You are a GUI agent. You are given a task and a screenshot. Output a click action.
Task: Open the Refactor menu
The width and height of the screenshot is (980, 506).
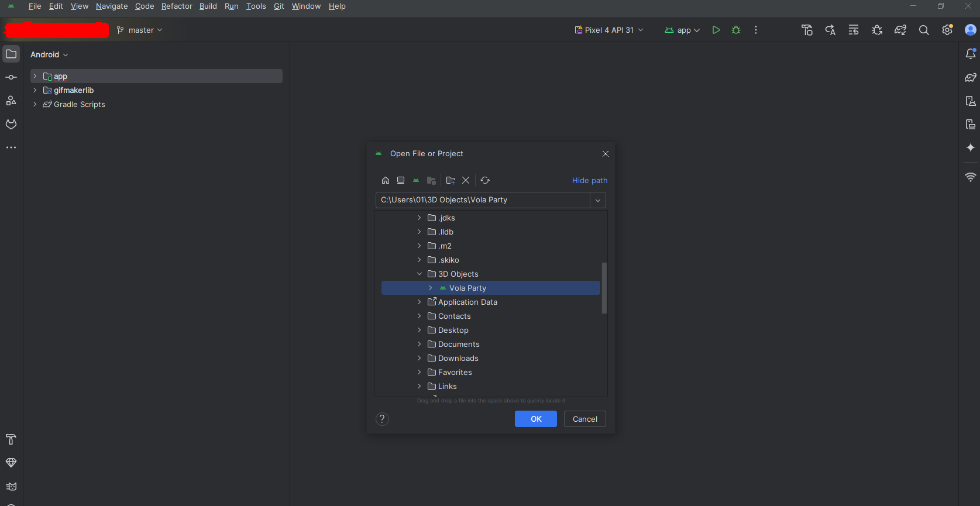177,6
